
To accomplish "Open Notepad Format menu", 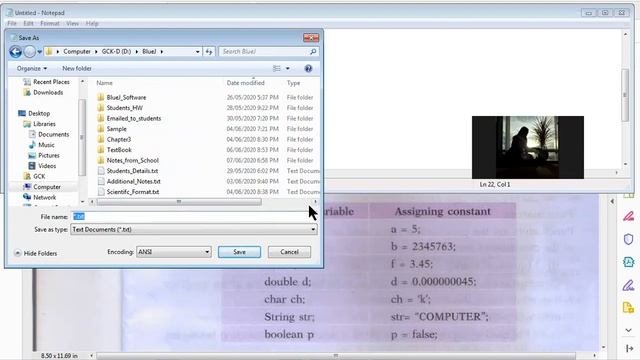I will (50, 24).
